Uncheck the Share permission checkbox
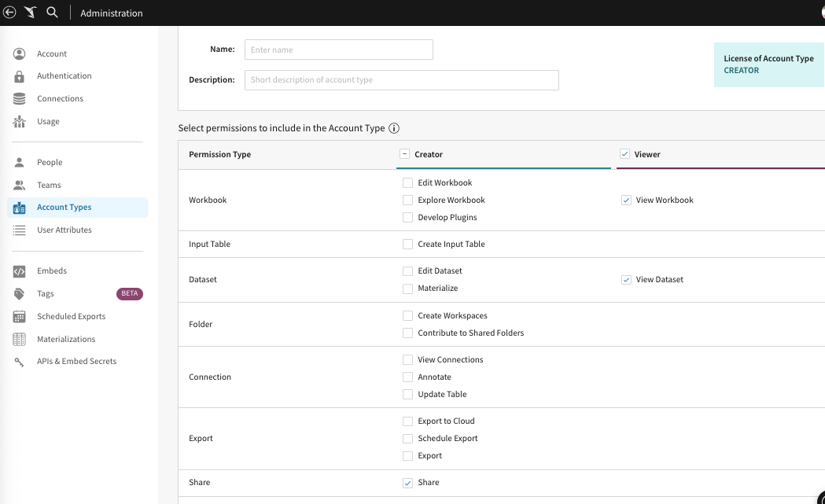 (x=407, y=484)
